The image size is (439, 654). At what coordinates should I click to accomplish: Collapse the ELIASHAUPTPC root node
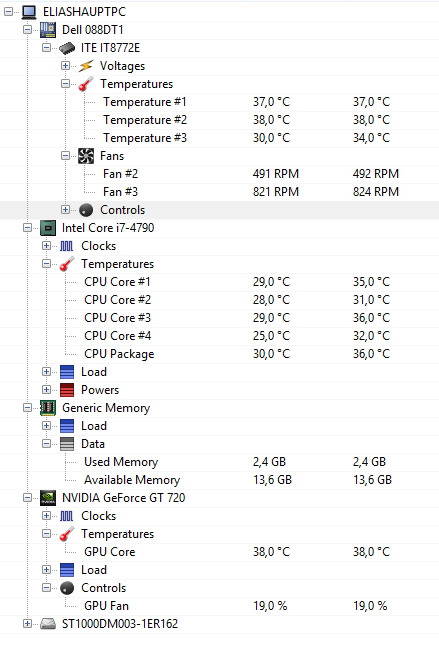coord(8,12)
